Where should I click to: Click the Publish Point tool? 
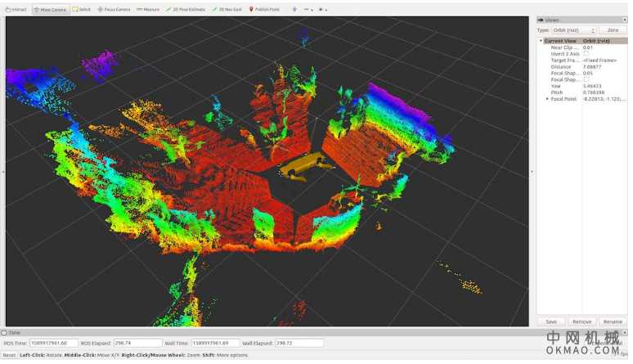265,9
